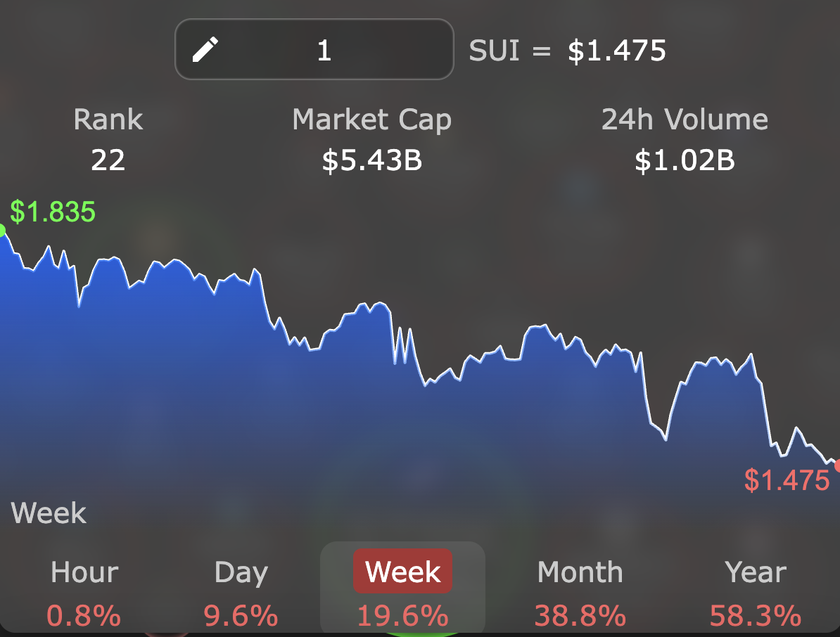Click the rank value 22
Viewport: 840px width, 637px height.
(x=108, y=161)
